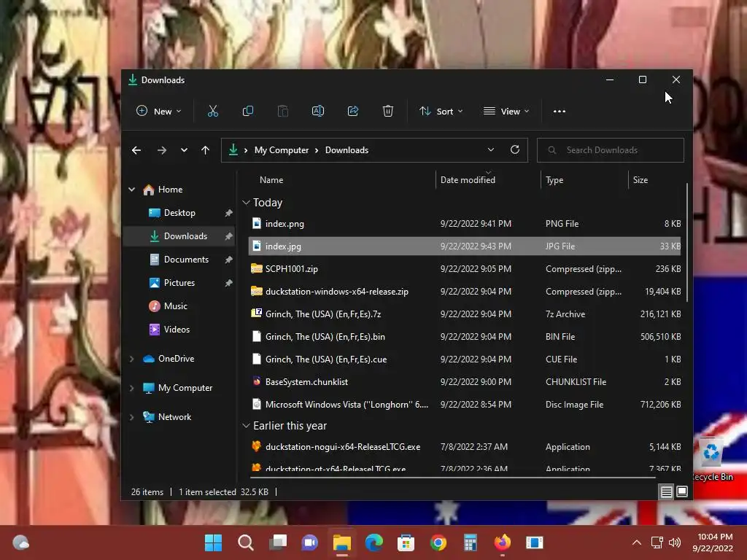
Task: Open Task View on taskbar
Action: tap(278, 542)
